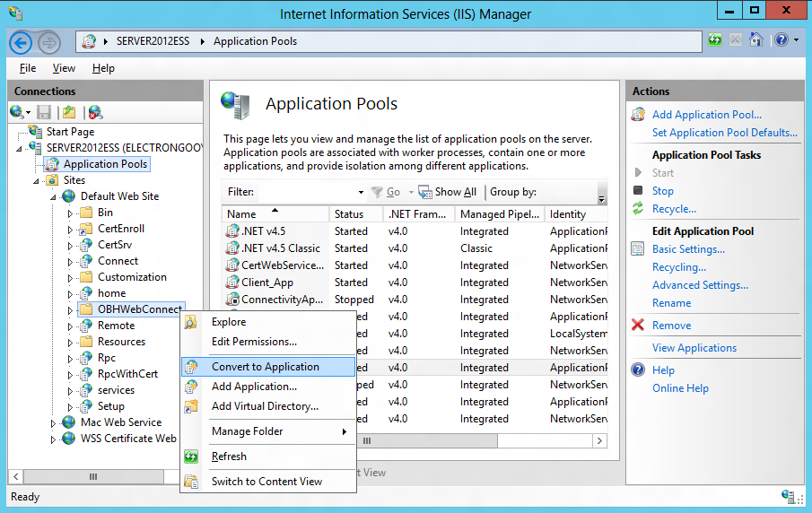
Task: Click the red X Remove icon
Action: click(638, 325)
